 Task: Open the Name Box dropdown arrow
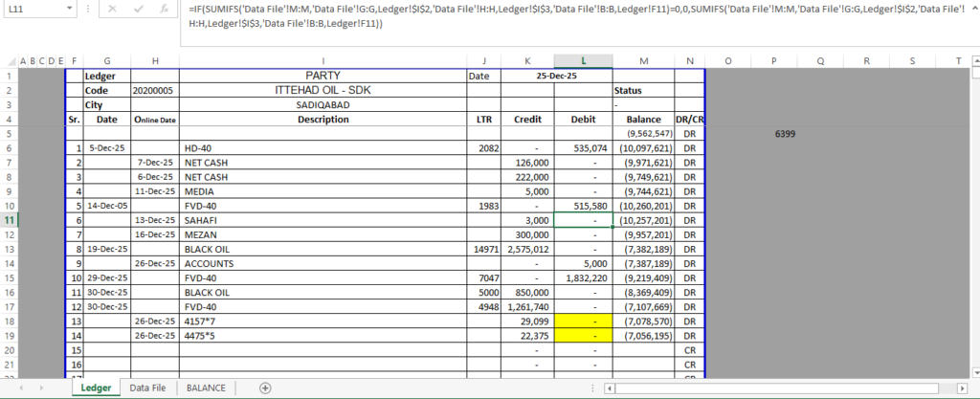tap(68, 9)
